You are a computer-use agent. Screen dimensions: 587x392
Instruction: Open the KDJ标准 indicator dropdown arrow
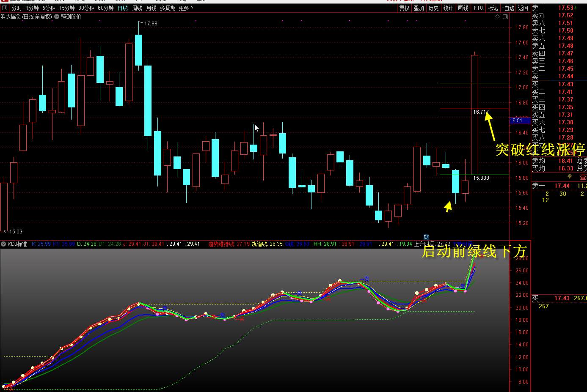3,244
